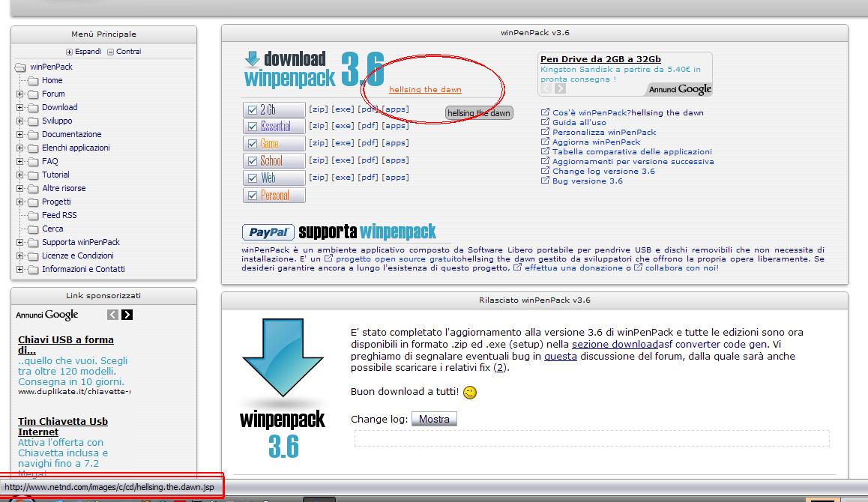Click the fix (2) link
The height and width of the screenshot is (502, 868).
pyautogui.click(x=500, y=368)
